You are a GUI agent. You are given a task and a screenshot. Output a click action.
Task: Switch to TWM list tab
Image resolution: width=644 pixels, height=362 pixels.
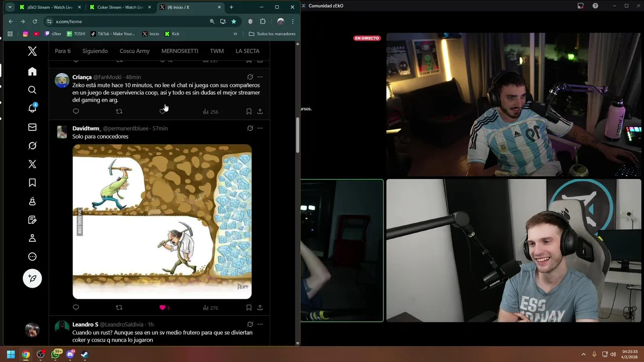pos(217,51)
